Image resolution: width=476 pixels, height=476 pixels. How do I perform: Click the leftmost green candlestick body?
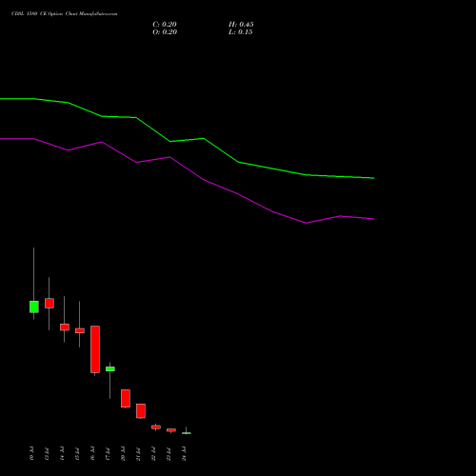coord(34,307)
